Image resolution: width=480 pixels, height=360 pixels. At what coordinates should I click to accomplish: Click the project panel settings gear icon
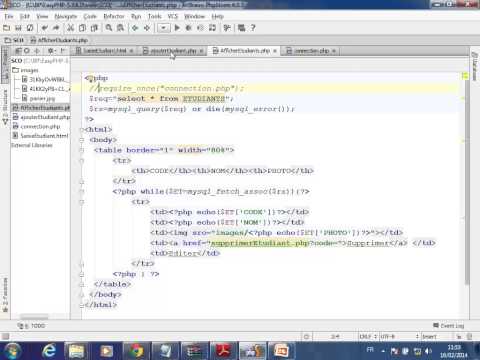51,51
